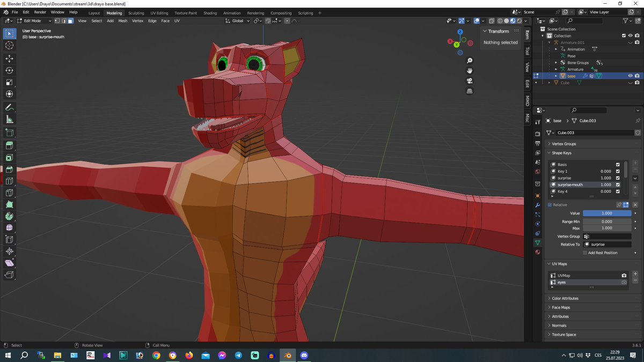Activate the Cursor tool
Viewport: 644px width, 362px height.
coord(9,46)
